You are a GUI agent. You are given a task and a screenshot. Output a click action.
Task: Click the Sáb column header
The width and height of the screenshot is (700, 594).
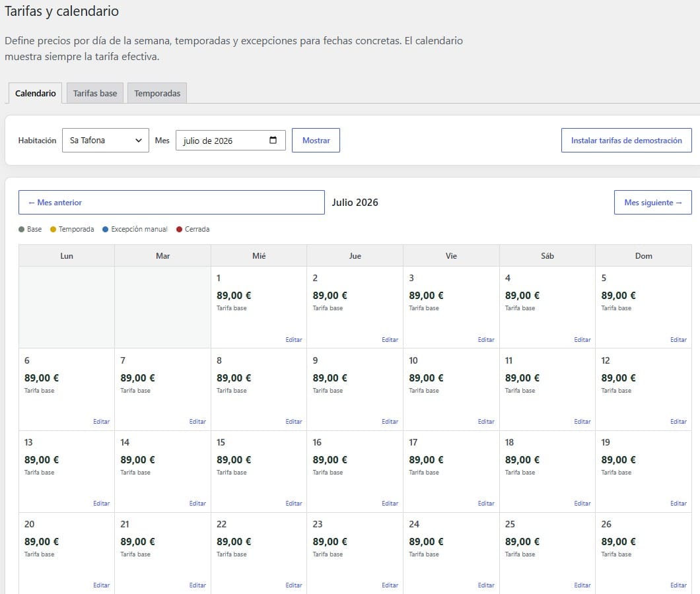(547, 255)
